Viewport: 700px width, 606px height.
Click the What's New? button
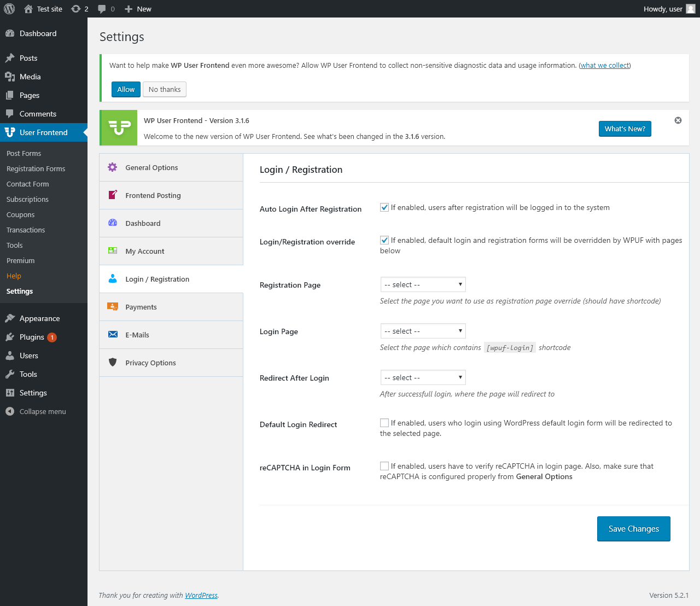(x=625, y=129)
